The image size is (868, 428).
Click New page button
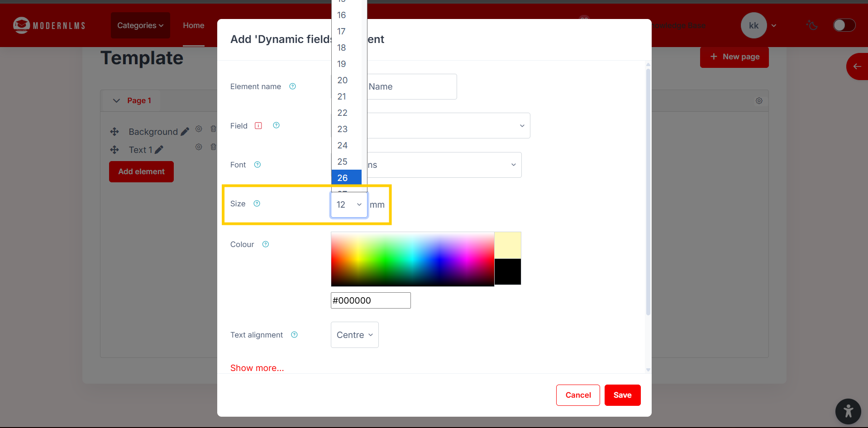coord(734,57)
